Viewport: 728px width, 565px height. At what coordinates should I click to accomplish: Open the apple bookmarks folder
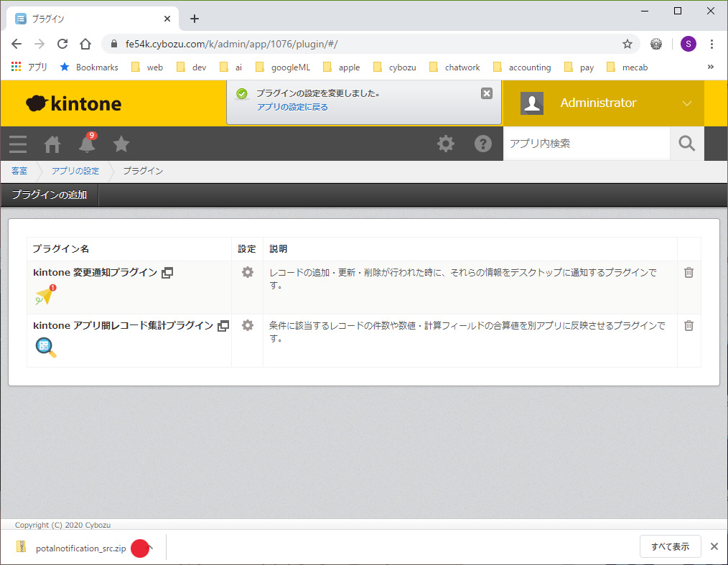click(x=341, y=67)
